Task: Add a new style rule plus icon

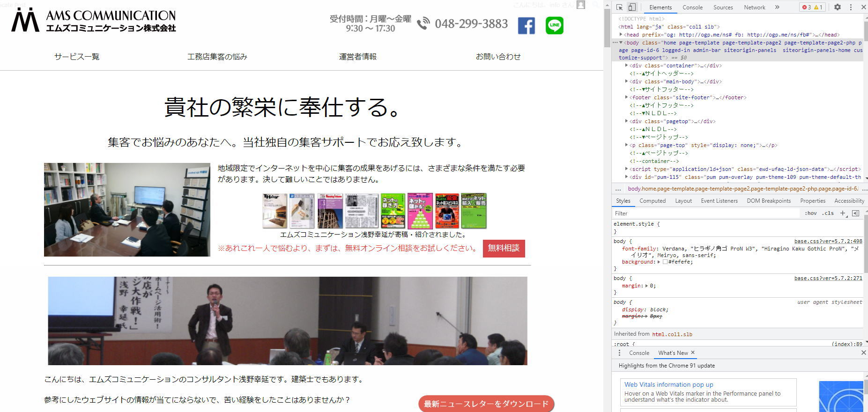Action: 843,213
